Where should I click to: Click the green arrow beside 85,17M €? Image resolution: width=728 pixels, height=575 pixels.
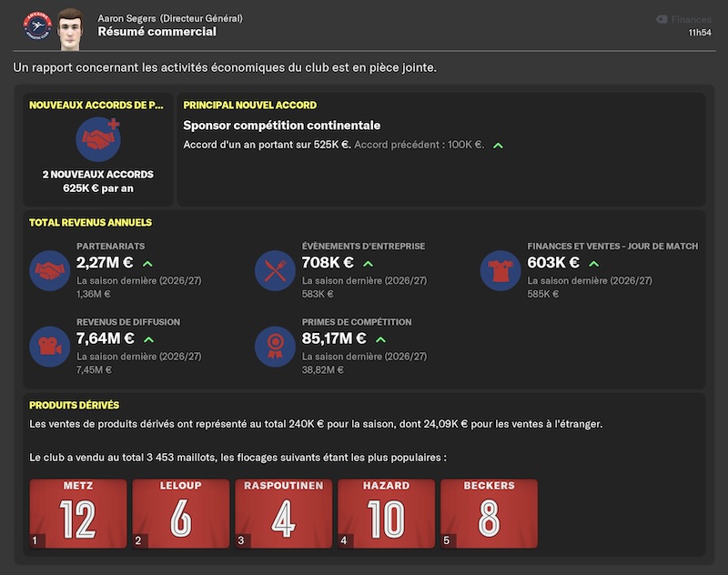tap(380, 339)
